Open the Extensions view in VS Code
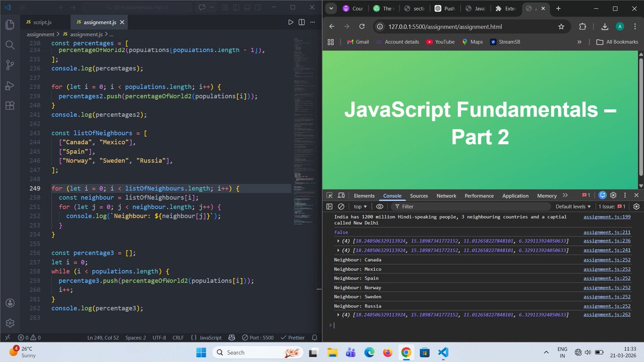This screenshot has height=362, width=644. point(10,106)
